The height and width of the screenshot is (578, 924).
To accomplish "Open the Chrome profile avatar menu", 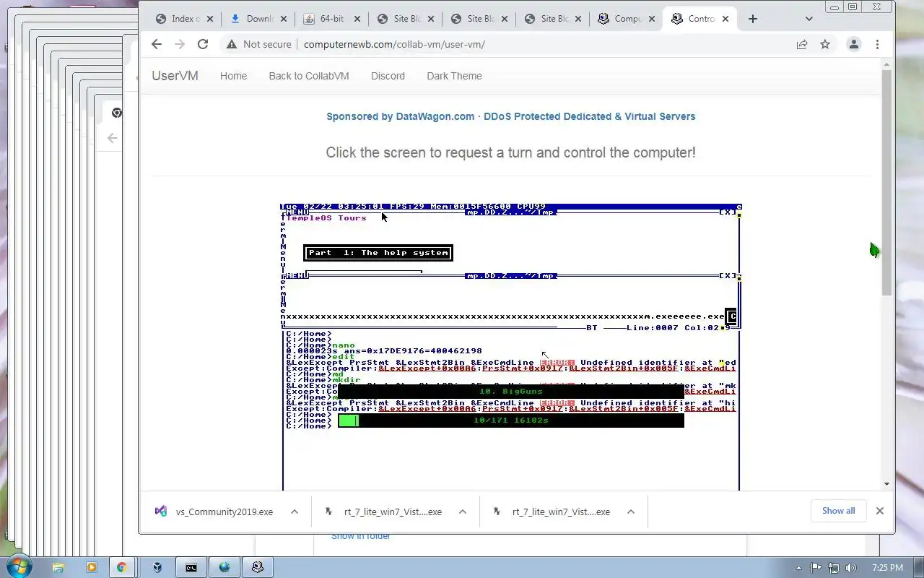I will (854, 44).
